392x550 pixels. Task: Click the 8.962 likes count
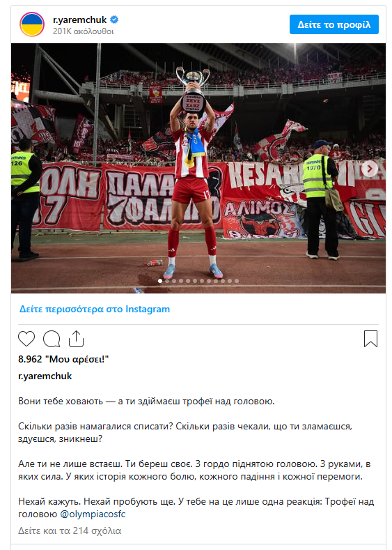(x=63, y=359)
